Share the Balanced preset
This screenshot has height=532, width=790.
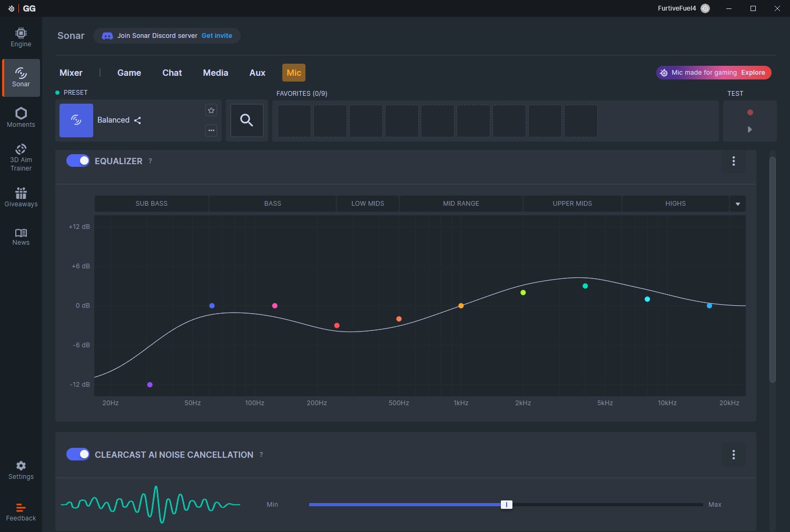tap(137, 121)
